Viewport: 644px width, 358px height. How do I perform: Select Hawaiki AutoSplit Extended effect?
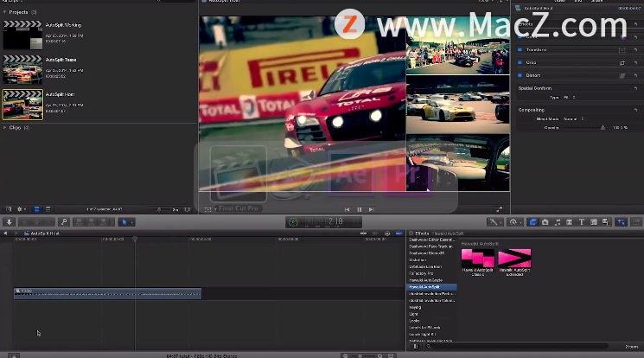pos(514,262)
